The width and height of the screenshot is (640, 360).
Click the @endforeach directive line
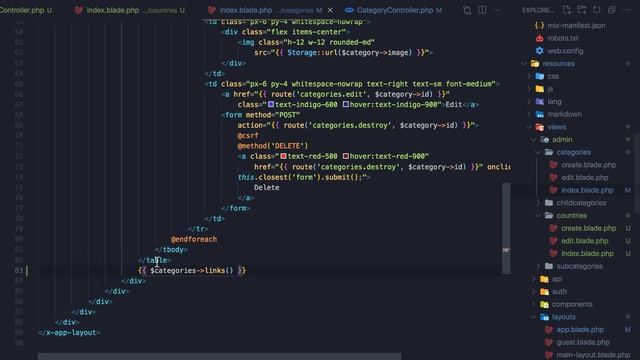[193, 239]
